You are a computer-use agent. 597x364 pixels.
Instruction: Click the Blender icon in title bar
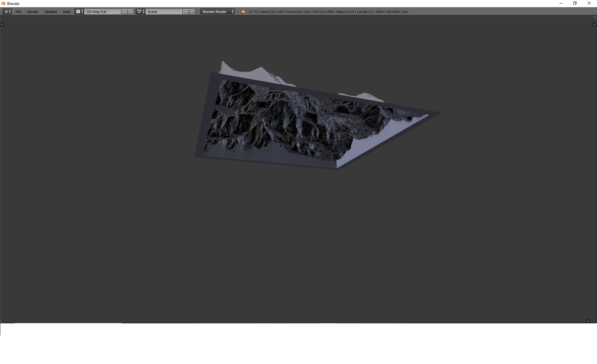[x=3, y=3]
